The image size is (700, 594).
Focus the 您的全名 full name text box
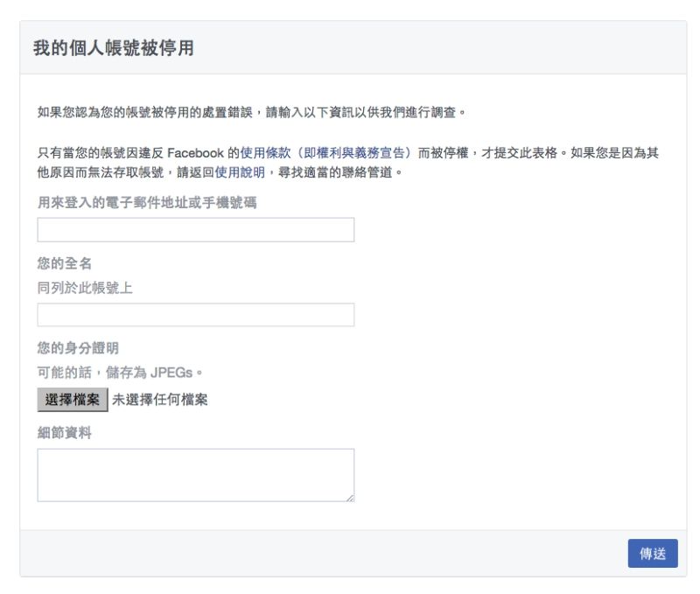[195, 315]
